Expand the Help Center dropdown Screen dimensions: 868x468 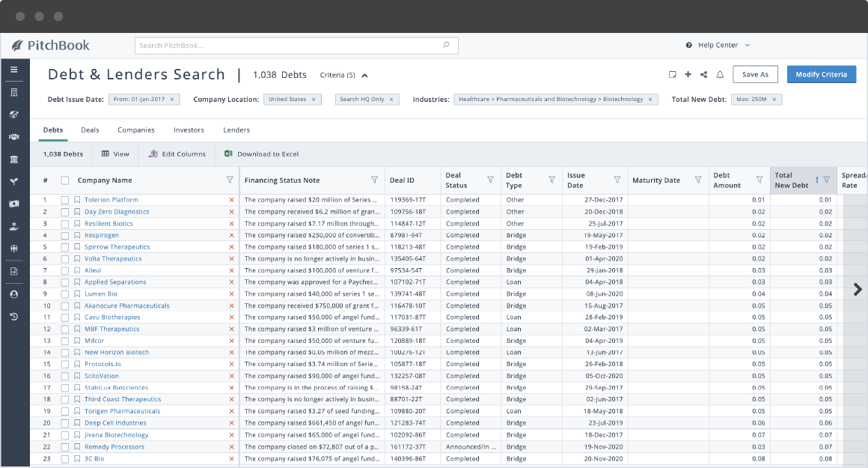pyautogui.click(x=748, y=46)
